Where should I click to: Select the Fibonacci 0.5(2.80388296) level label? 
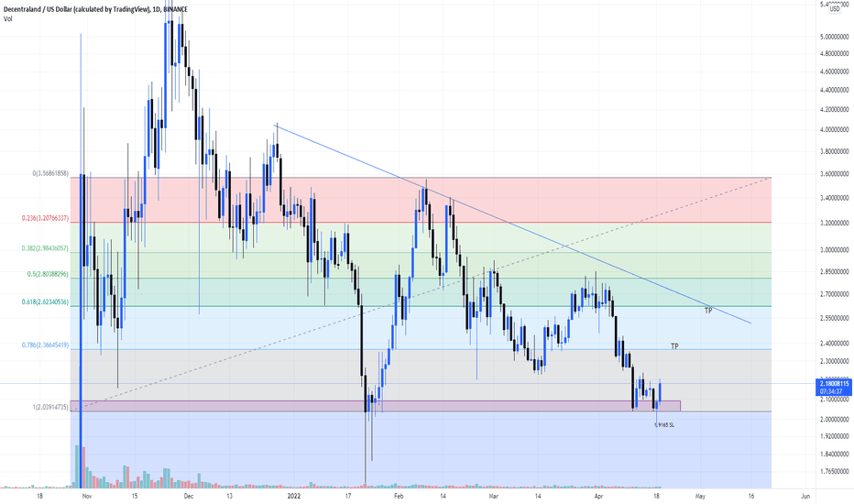tap(48, 274)
